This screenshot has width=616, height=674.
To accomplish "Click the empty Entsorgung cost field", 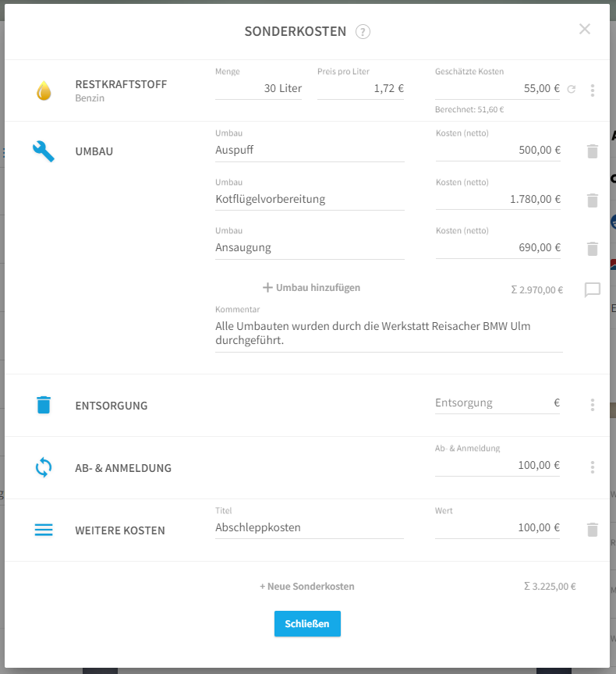I will click(497, 403).
